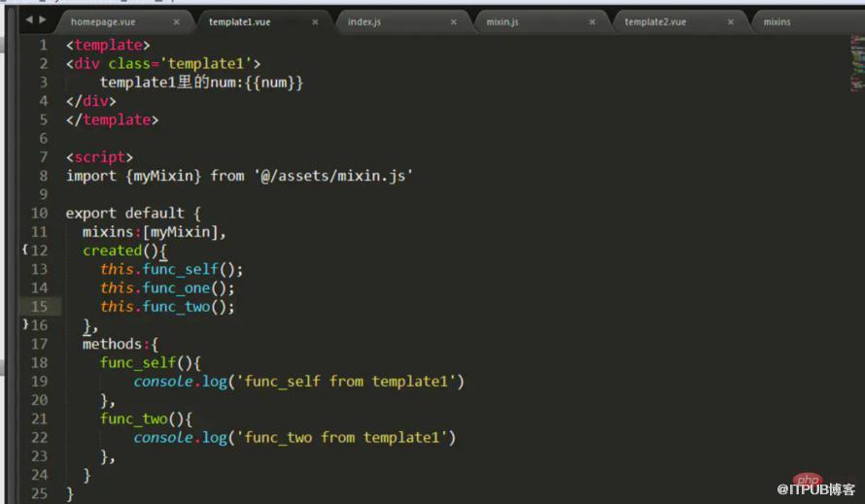Click the opening <template> tag on line 1
This screenshot has height=504, width=865.
[108, 46]
